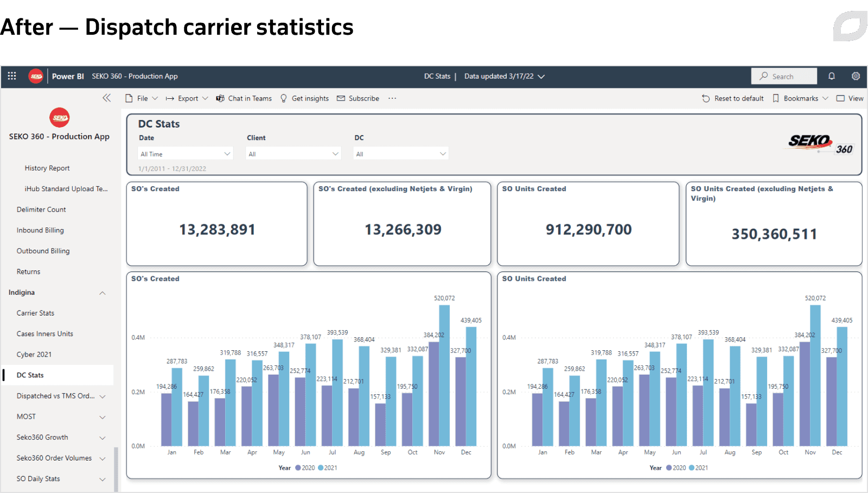Open Delimiter Count page
The image size is (868, 493).
coord(41,210)
